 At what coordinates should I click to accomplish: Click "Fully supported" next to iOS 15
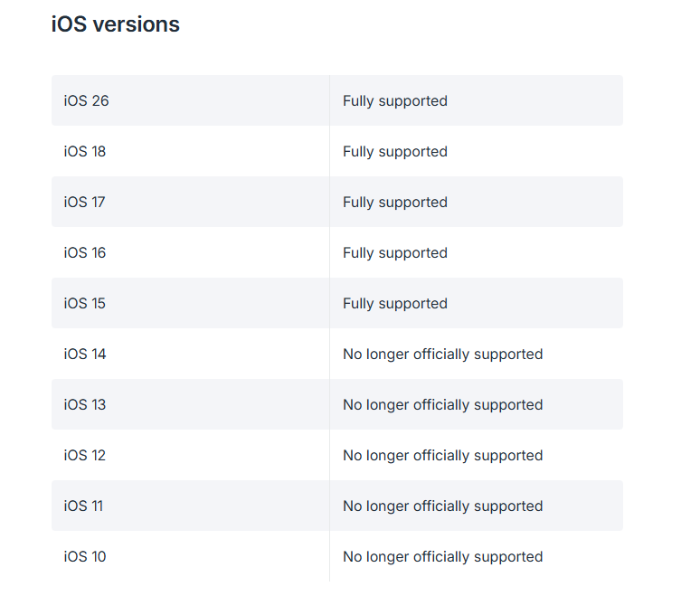point(395,303)
